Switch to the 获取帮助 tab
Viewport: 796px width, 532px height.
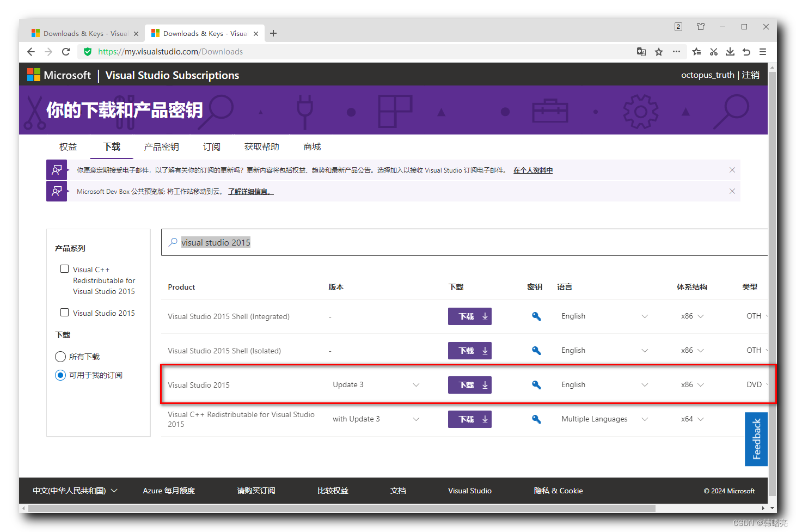click(262, 147)
